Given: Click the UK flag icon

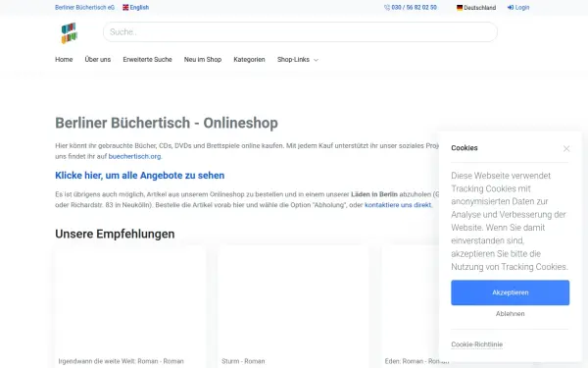Looking at the screenshot, I should [125, 8].
